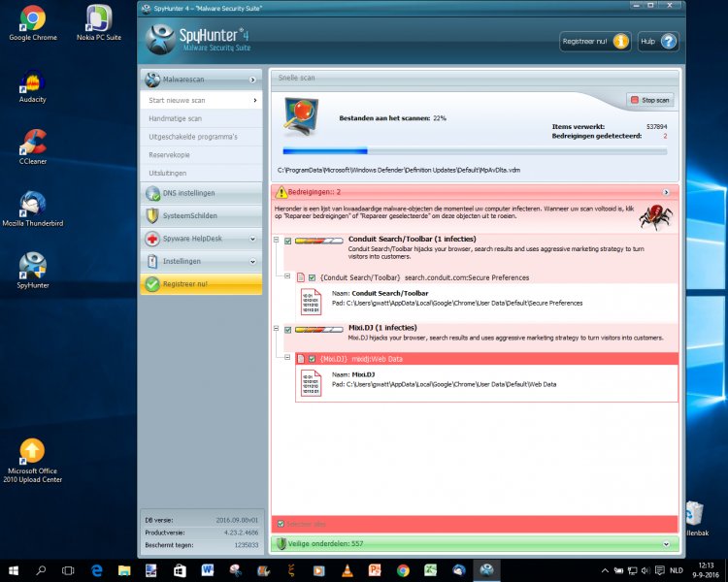Select Uitsluitingen in the sidebar
728x582 pixels.
(x=200, y=172)
